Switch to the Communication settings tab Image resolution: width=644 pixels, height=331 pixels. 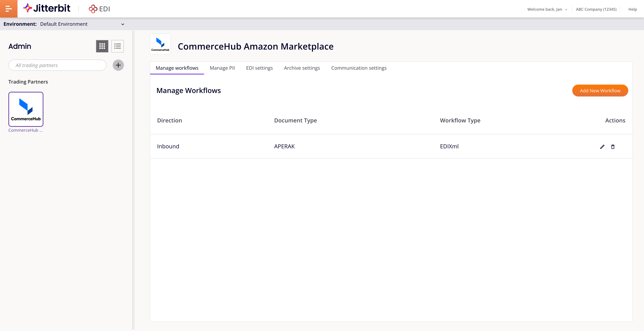pos(359,68)
